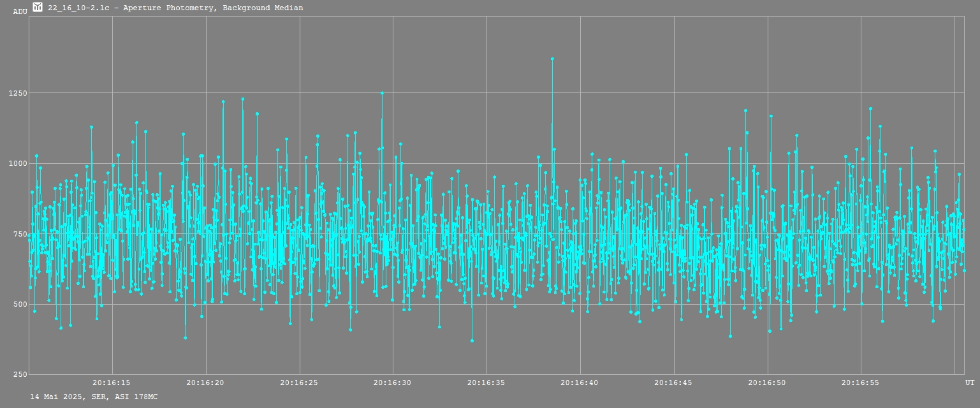Select the 250 tick on ADU axis
Viewport: 980px width, 408px height.
[x=19, y=374]
